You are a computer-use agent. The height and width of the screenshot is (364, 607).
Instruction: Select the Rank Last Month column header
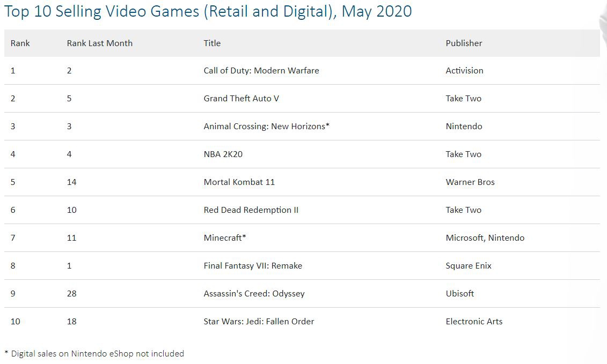point(99,43)
